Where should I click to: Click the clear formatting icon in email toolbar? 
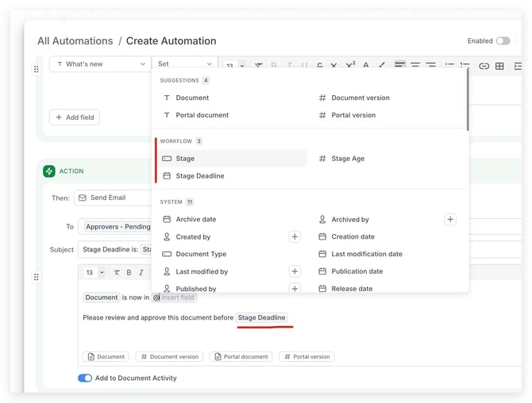tap(117, 273)
